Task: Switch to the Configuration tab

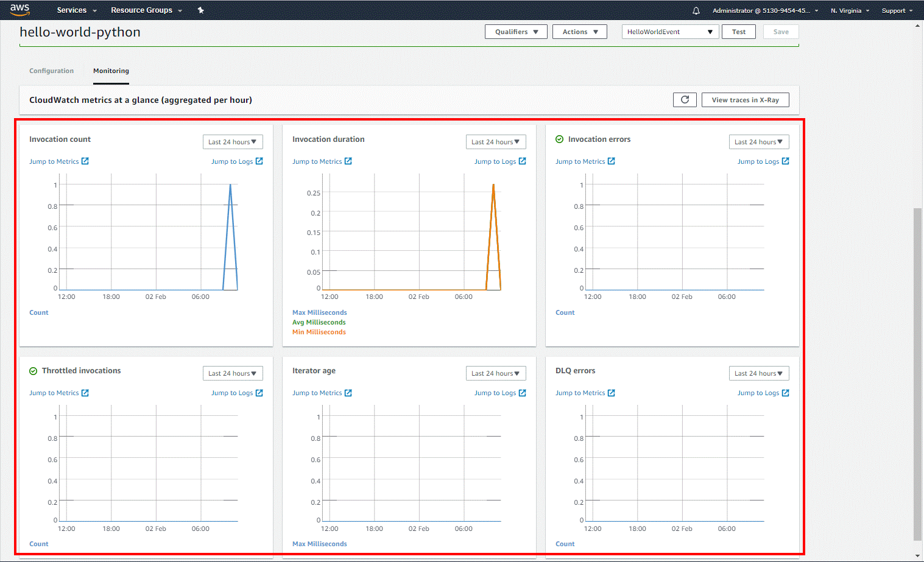Action: pyautogui.click(x=52, y=71)
